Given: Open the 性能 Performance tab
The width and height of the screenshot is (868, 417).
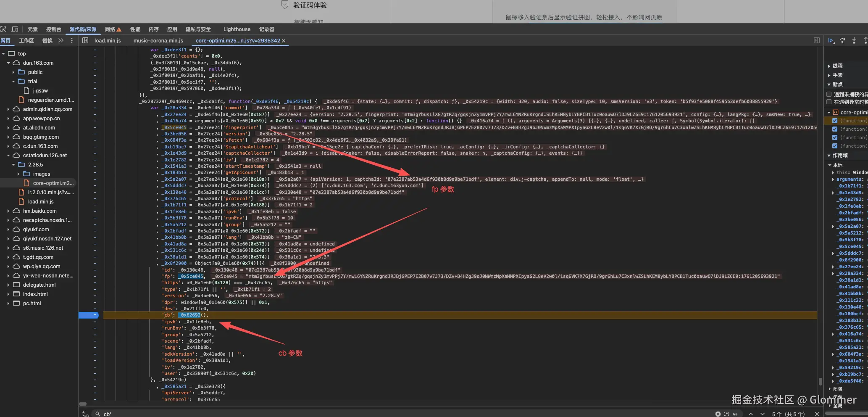Looking at the screenshot, I should point(135,29).
